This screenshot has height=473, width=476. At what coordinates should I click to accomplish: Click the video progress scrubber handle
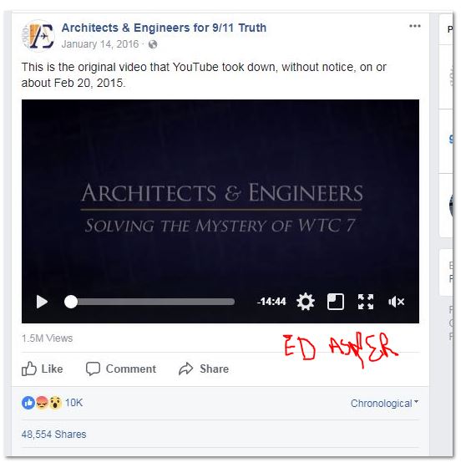click(71, 302)
